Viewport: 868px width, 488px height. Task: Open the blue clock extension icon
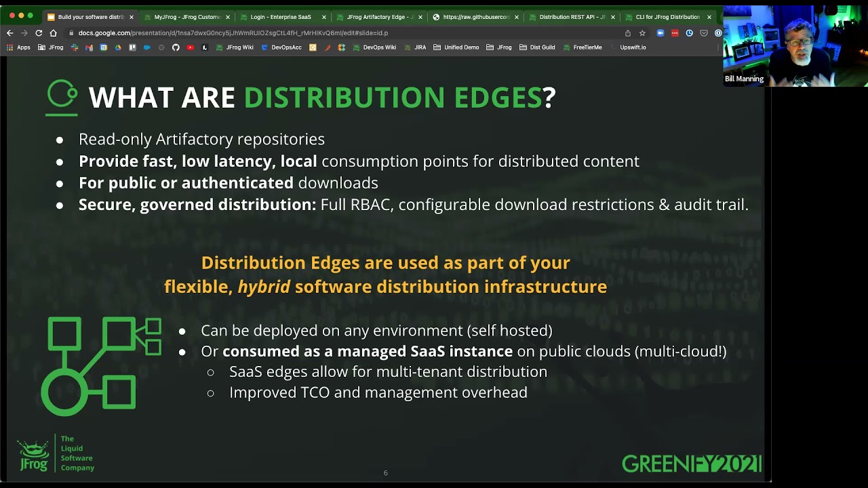point(690,33)
